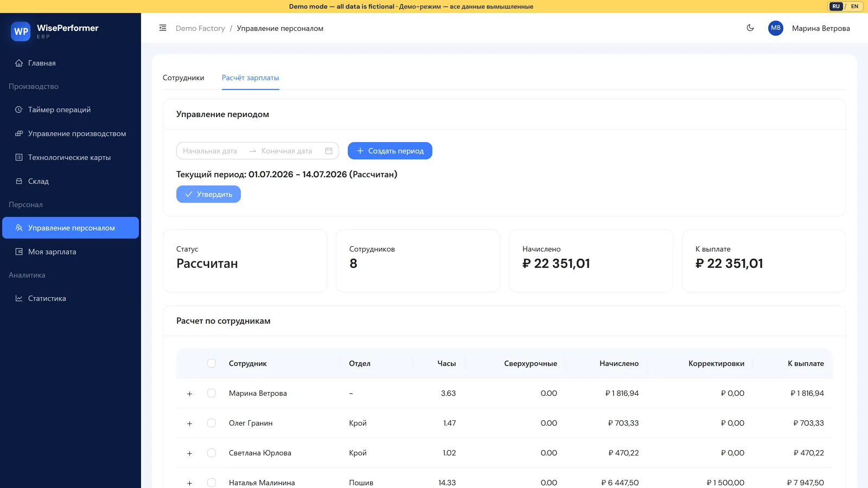Click the name Марина Ветрова in the table

click(258, 393)
